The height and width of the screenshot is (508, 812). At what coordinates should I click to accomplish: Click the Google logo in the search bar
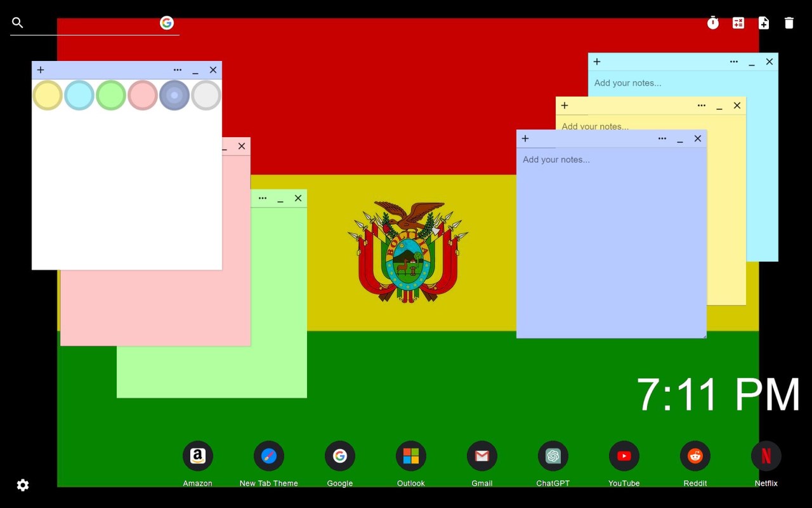point(167,23)
